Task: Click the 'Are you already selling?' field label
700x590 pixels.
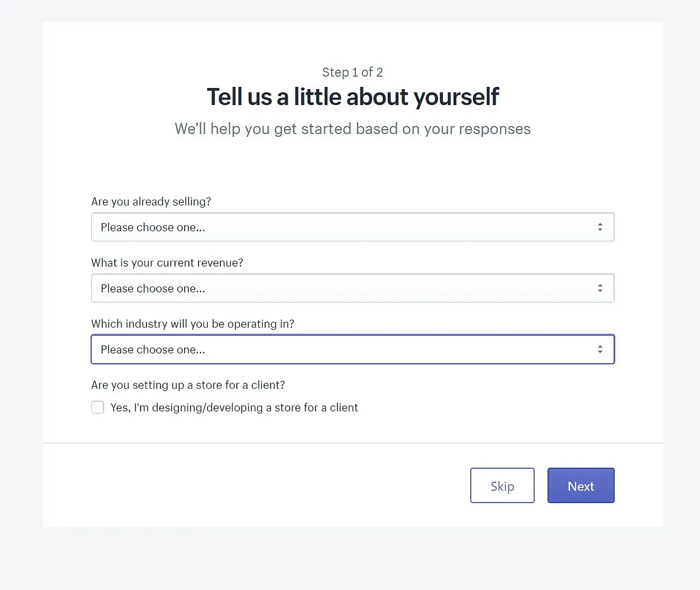Action: tap(151, 202)
